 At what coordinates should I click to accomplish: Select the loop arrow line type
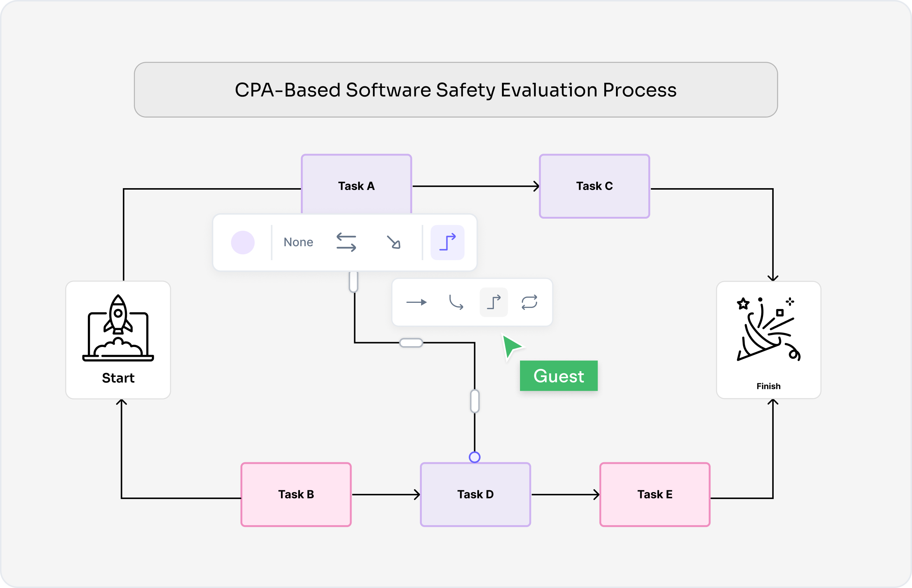point(529,302)
